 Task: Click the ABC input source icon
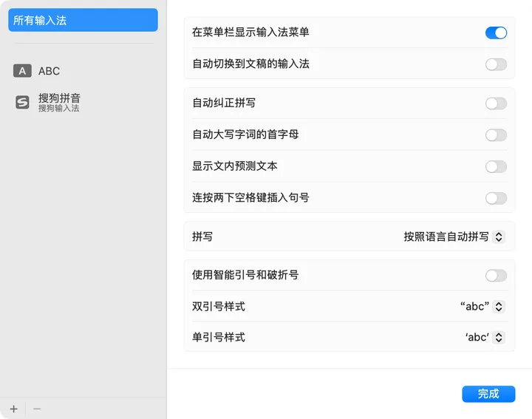coord(22,71)
